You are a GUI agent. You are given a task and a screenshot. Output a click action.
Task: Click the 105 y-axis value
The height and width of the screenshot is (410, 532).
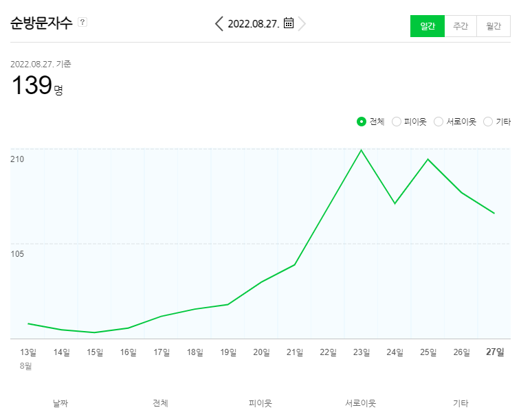pyautogui.click(x=17, y=253)
